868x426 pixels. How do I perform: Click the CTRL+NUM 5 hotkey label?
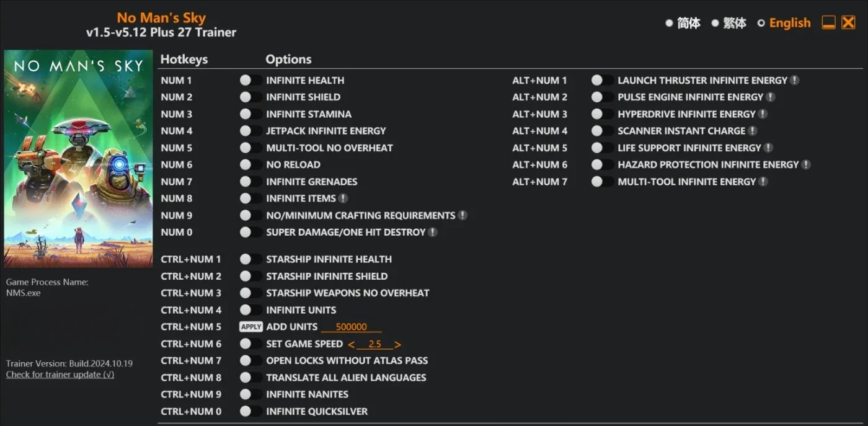coord(191,327)
